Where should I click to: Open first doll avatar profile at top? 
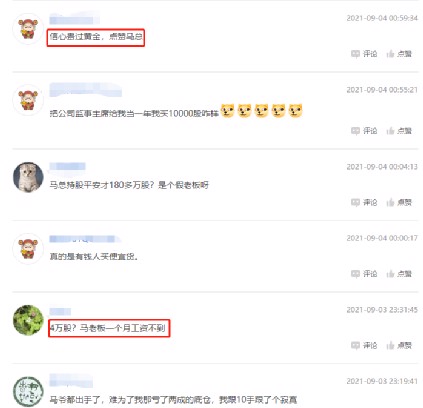[x=28, y=29]
